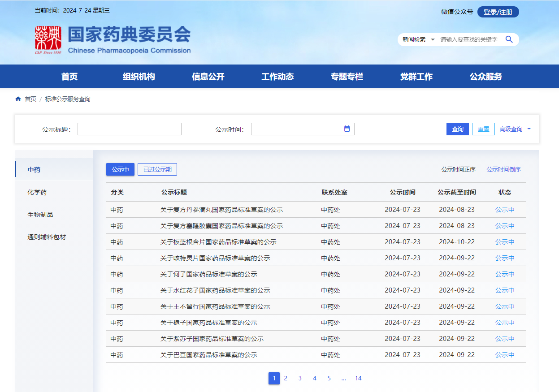This screenshot has height=392, width=559.
Task: Click inside the 公示标题 input field
Action: click(129, 129)
